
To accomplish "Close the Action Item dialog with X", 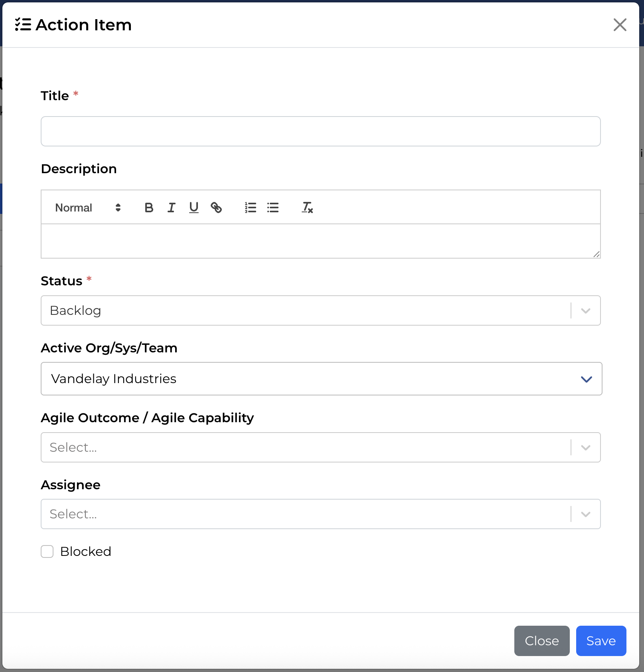I will (620, 25).
